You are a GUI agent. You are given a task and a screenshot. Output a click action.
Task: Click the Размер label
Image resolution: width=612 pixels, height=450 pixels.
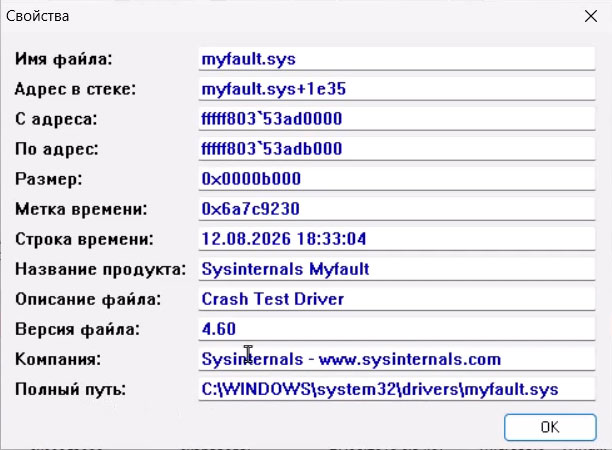(x=49, y=179)
